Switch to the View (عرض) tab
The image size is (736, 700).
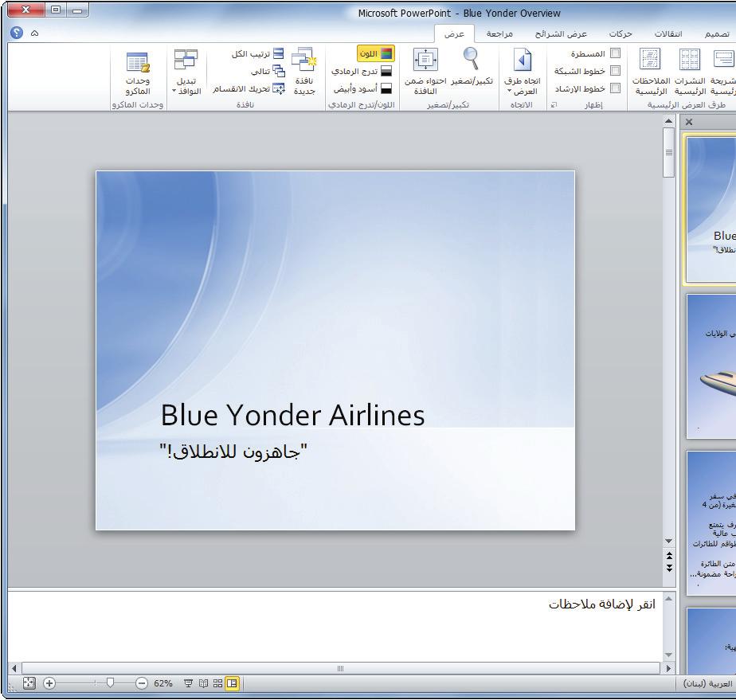[454, 33]
